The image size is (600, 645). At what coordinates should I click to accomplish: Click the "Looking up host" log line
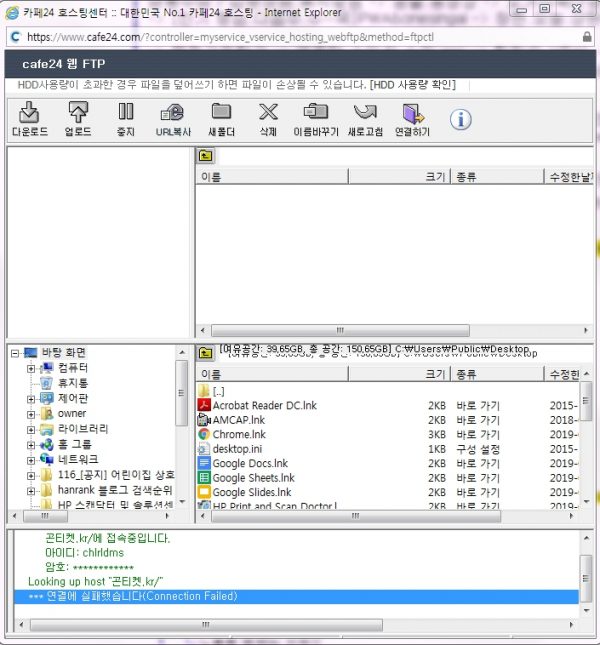click(x=95, y=582)
